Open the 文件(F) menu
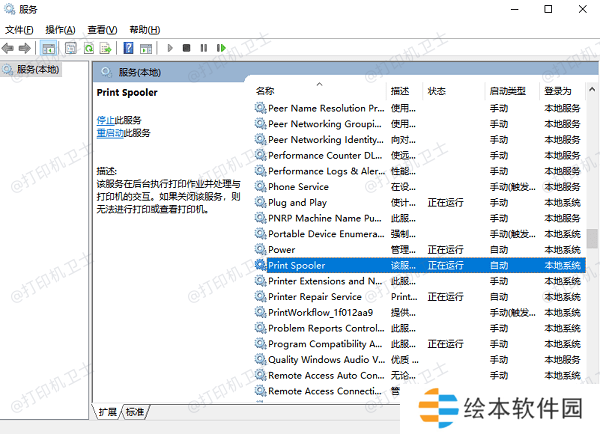 (x=20, y=30)
